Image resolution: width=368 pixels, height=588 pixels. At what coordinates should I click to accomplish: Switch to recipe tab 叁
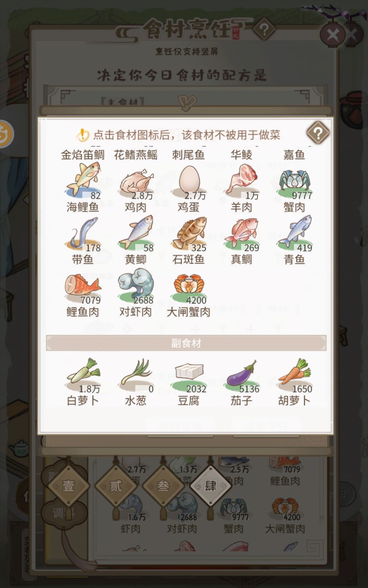pos(163,486)
